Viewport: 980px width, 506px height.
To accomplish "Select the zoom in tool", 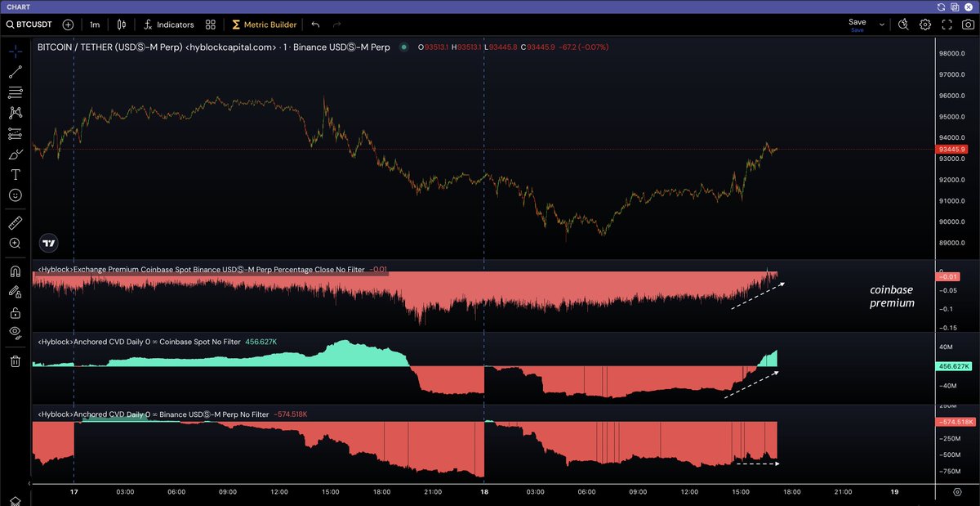I will [16, 243].
